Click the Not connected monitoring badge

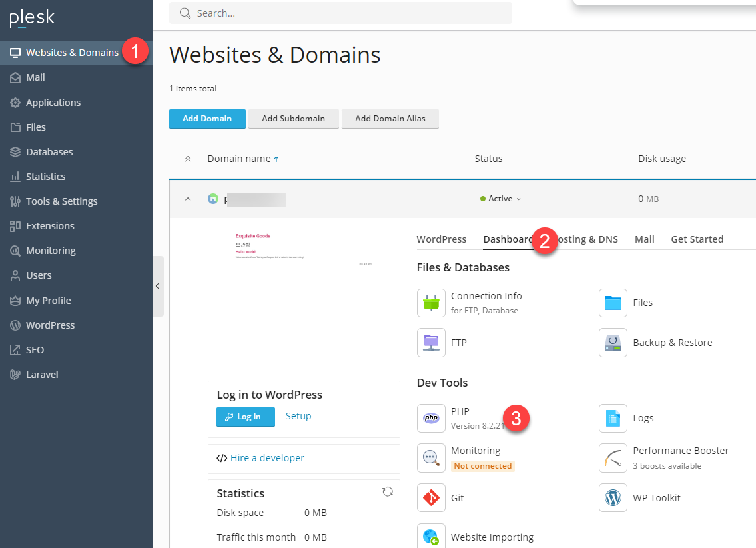pyautogui.click(x=483, y=466)
